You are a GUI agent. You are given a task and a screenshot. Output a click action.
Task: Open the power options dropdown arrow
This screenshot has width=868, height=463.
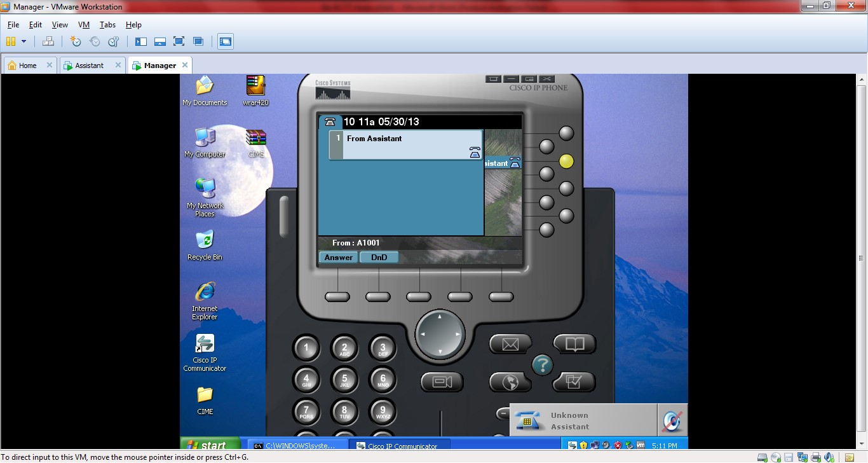24,41
